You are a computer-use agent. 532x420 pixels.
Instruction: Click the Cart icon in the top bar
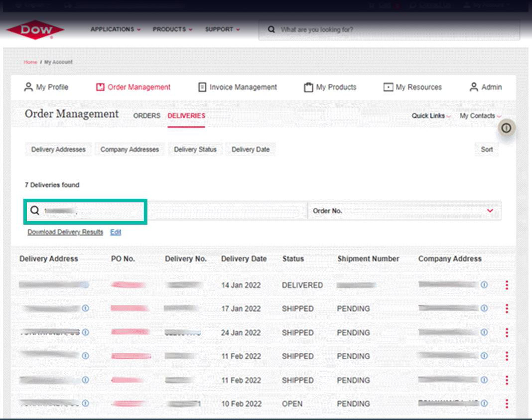tap(371, 4)
